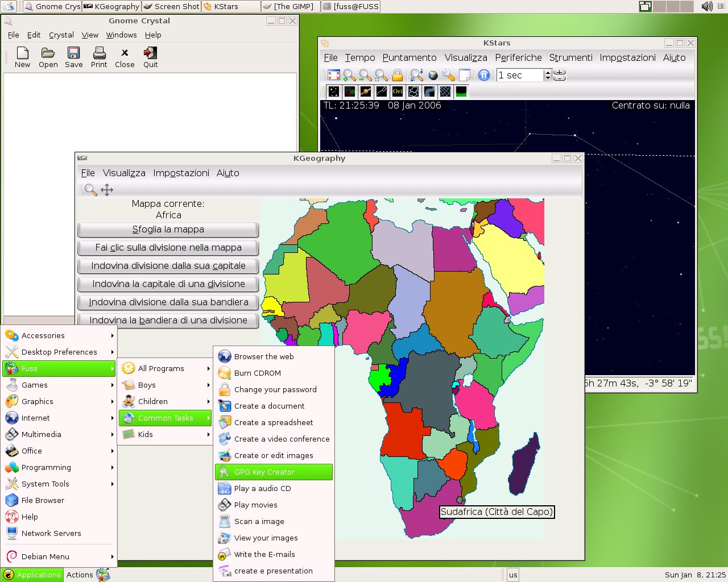The width and height of the screenshot is (728, 582).
Task: Expand the Accessories submenu
Action: [x=59, y=335]
